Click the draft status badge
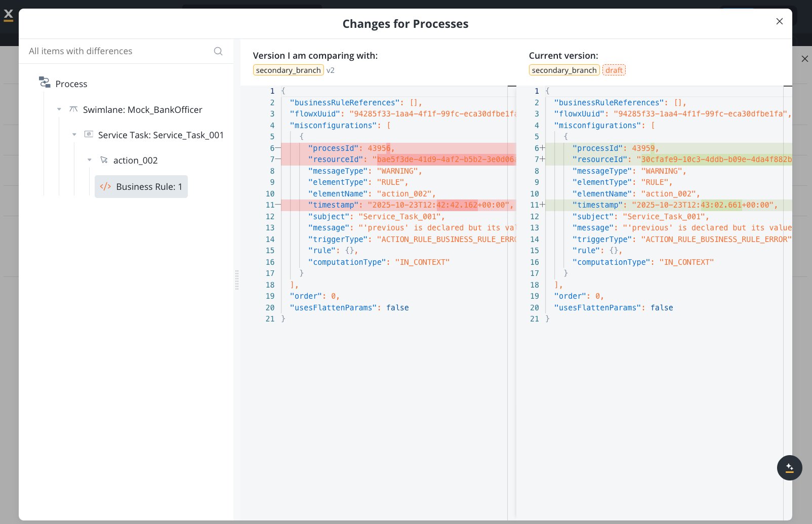The image size is (812, 524). [614, 70]
